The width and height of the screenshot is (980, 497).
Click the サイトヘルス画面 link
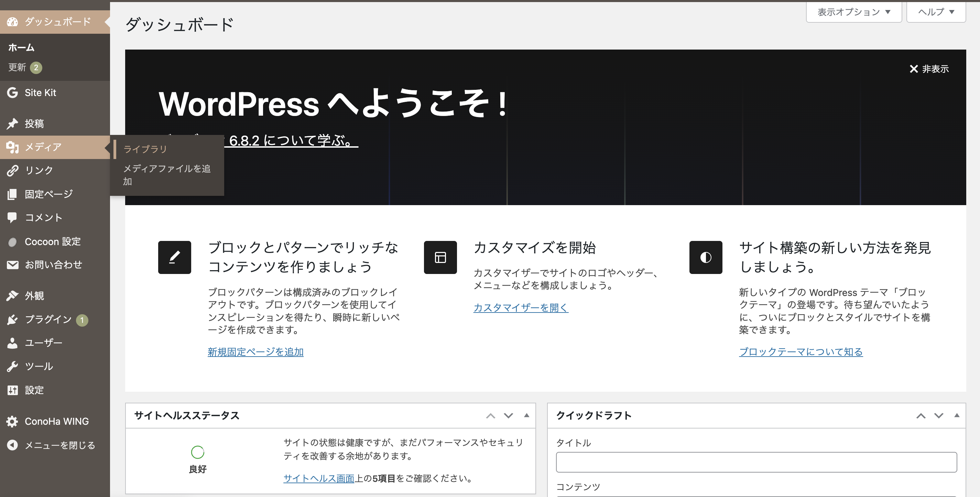319,478
